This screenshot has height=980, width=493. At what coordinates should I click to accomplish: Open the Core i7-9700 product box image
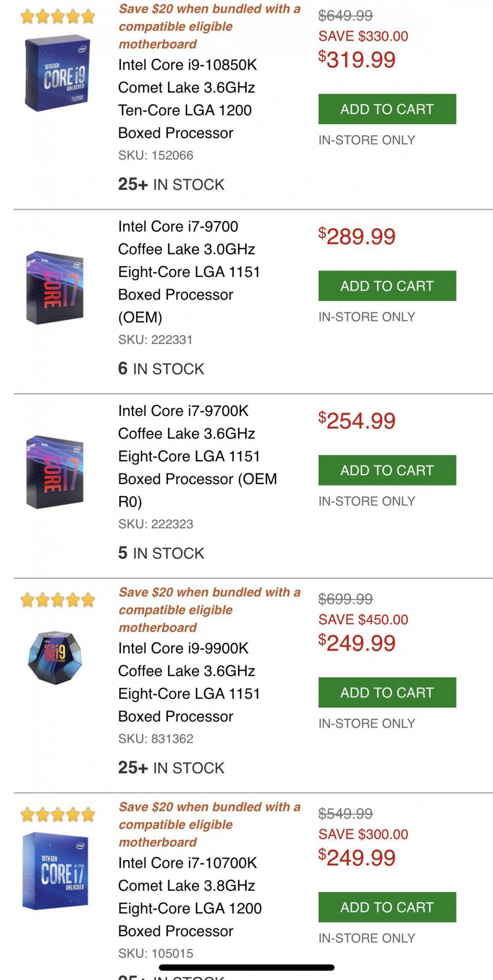(x=55, y=287)
